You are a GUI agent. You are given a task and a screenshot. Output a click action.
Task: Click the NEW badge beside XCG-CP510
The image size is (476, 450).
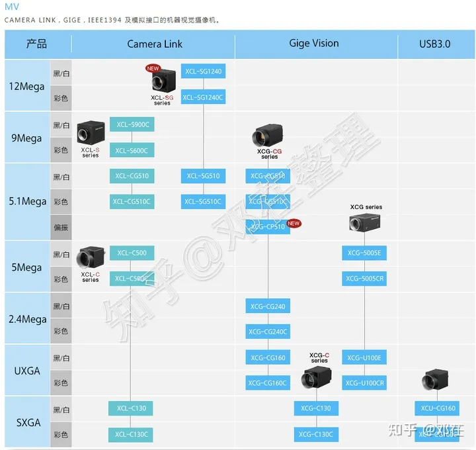(294, 224)
